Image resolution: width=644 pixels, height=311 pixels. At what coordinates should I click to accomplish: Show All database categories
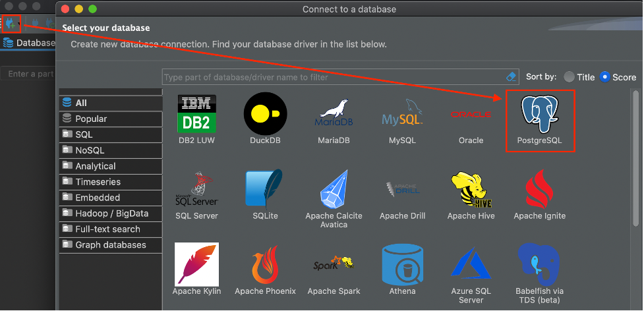(x=111, y=103)
